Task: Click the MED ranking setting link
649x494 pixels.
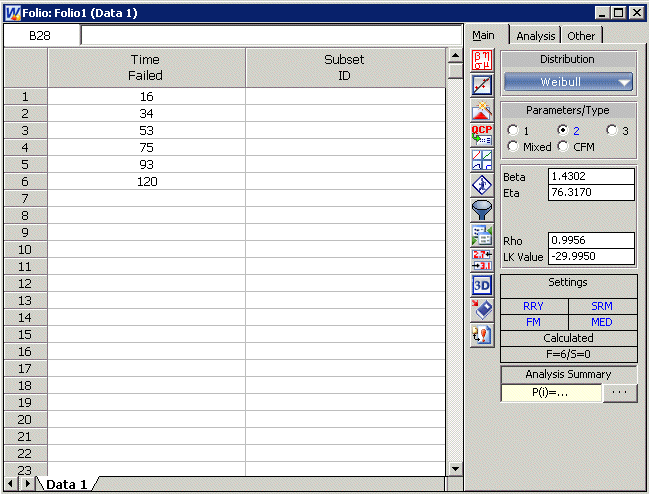Action: [602, 322]
